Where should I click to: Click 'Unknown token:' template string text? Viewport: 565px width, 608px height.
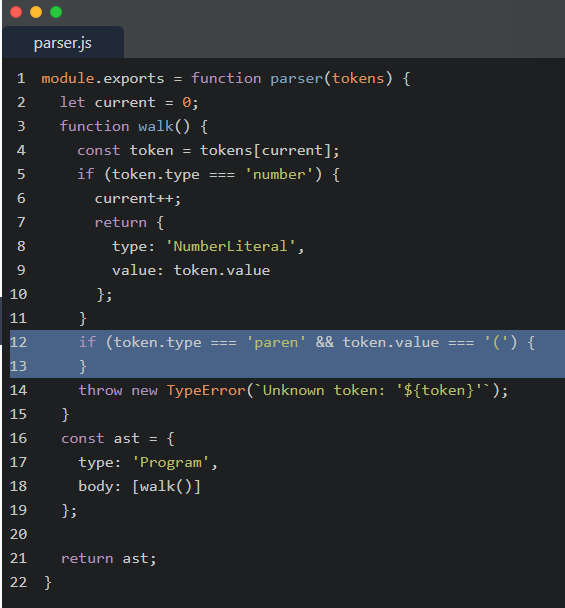pos(324,390)
